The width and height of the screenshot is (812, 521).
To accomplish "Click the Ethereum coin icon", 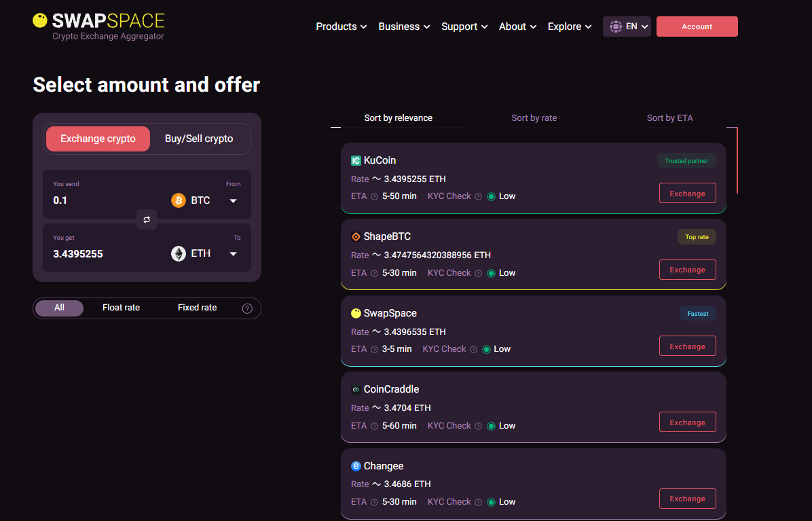I will 179,254.
